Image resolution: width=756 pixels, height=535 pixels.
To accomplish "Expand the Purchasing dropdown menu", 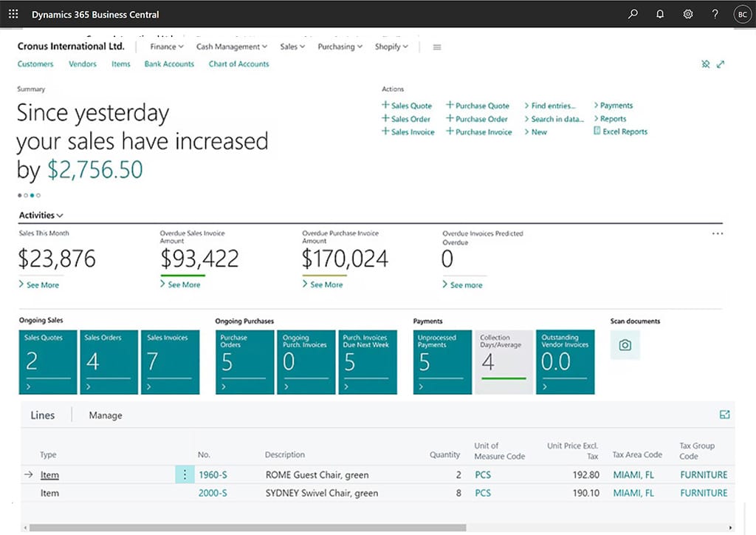I will pyautogui.click(x=340, y=47).
